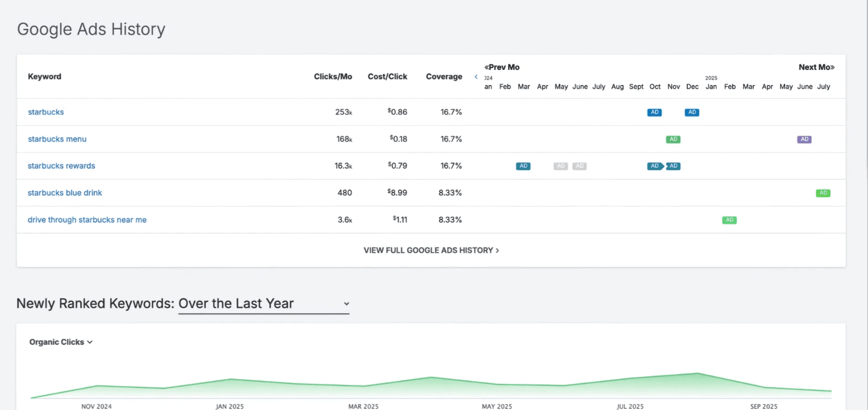The height and width of the screenshot is (410, 868).
Task: Open the 'Over the Last Year' dropdown
Action: [x=264, y=304]
